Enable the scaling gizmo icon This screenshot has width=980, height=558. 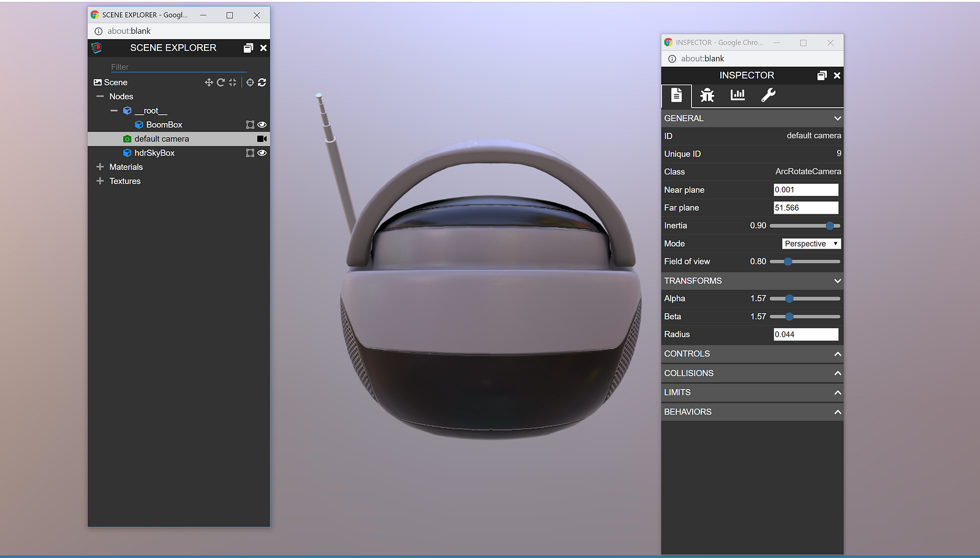[x=233, y=82]
